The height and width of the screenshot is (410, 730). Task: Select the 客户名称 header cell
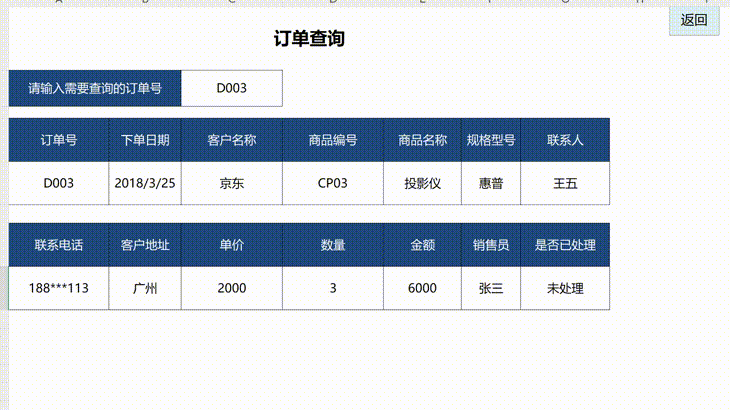pos(232,140)
